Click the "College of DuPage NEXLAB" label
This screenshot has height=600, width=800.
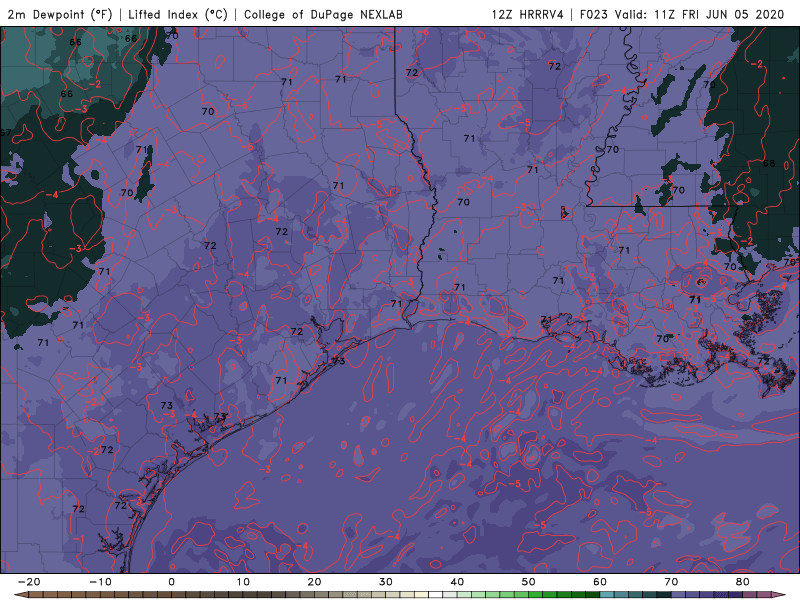tap(323, 14)
